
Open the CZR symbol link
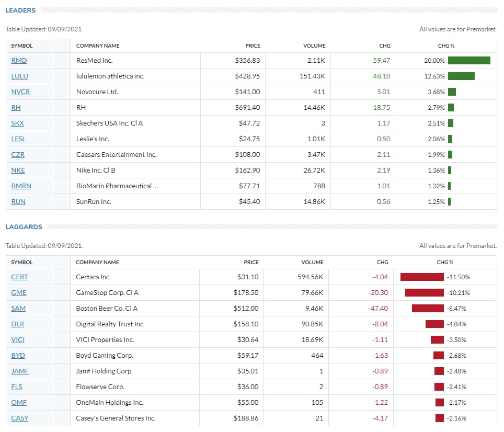[x=18, y=155]
